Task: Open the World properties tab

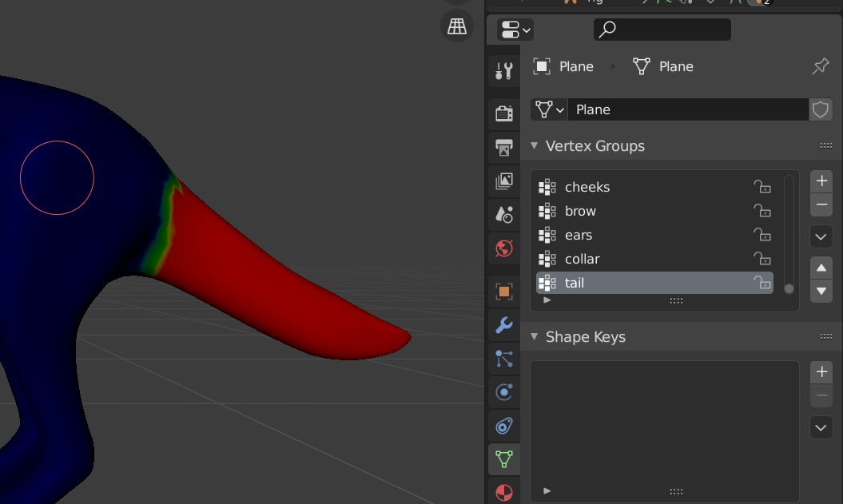Action: pyautogui.click(x=503, y=248)
